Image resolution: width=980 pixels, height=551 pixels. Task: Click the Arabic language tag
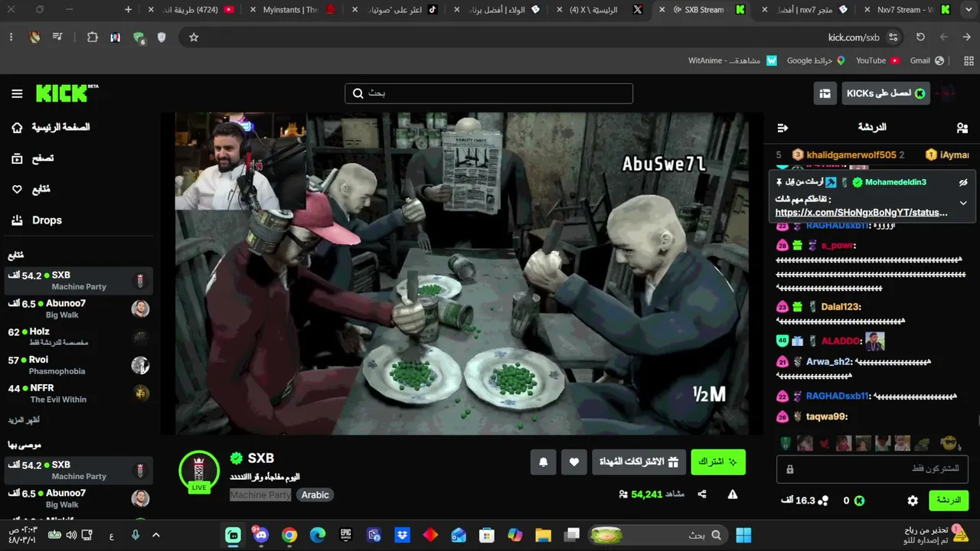coord(315,495)
